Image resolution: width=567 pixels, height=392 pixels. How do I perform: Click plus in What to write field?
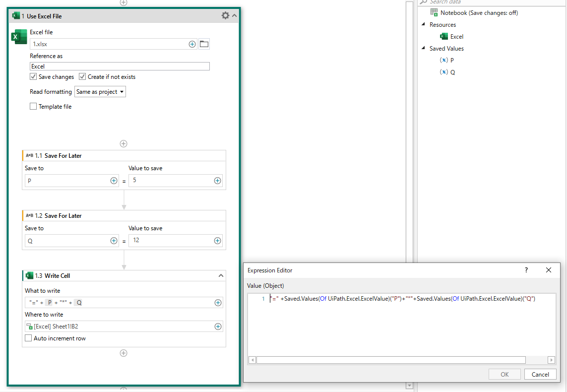[218, 303]
